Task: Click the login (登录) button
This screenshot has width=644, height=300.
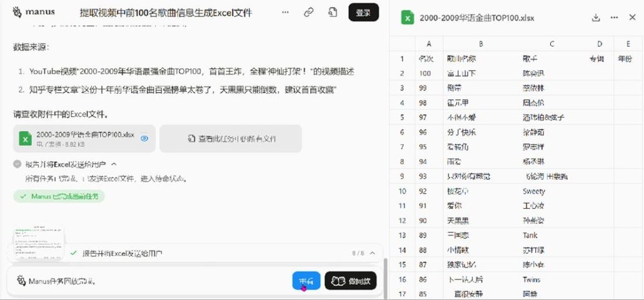Action: 363,12
